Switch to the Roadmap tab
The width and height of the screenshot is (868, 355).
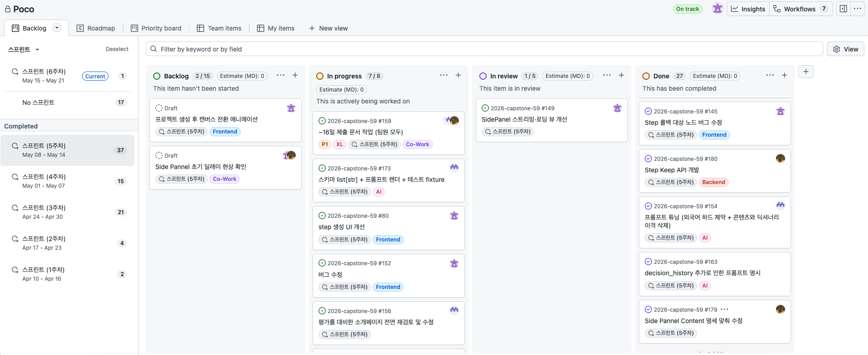coord(96,28)
